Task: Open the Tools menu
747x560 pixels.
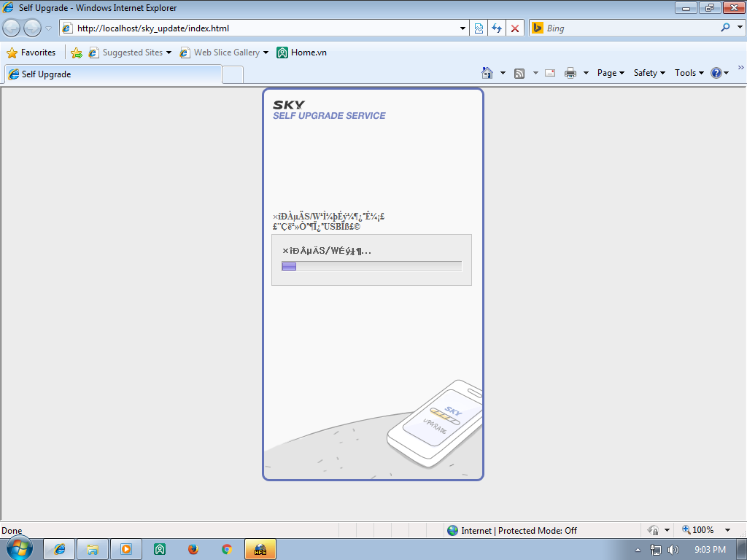Action: (x=689, y=73)
